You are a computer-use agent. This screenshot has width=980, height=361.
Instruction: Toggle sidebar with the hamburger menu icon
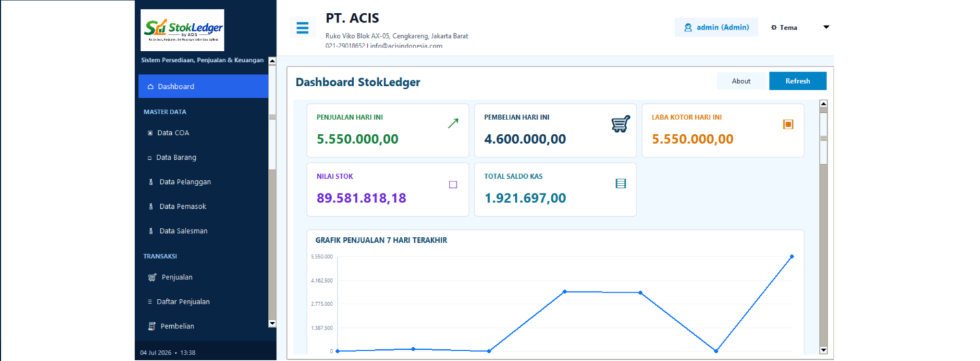pos(302,28)
